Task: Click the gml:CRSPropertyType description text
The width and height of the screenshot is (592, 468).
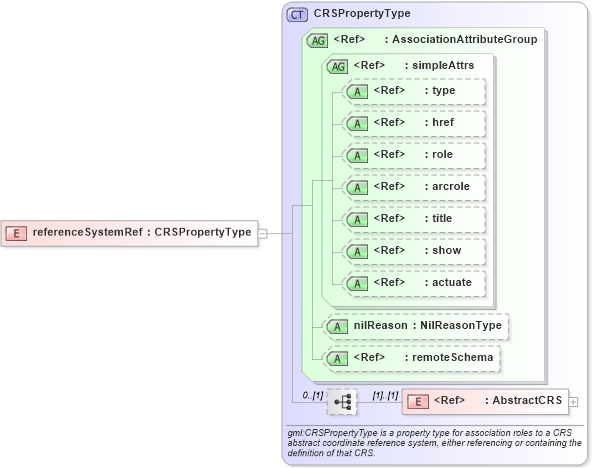Action: pos(435,443)
